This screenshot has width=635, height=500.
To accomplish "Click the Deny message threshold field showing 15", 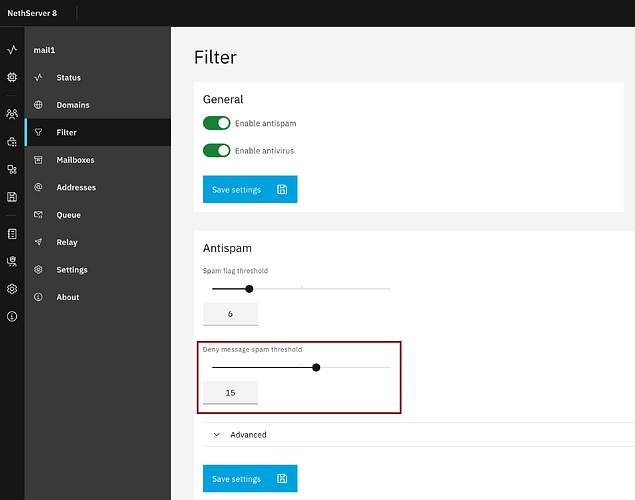I will (230, 392).
